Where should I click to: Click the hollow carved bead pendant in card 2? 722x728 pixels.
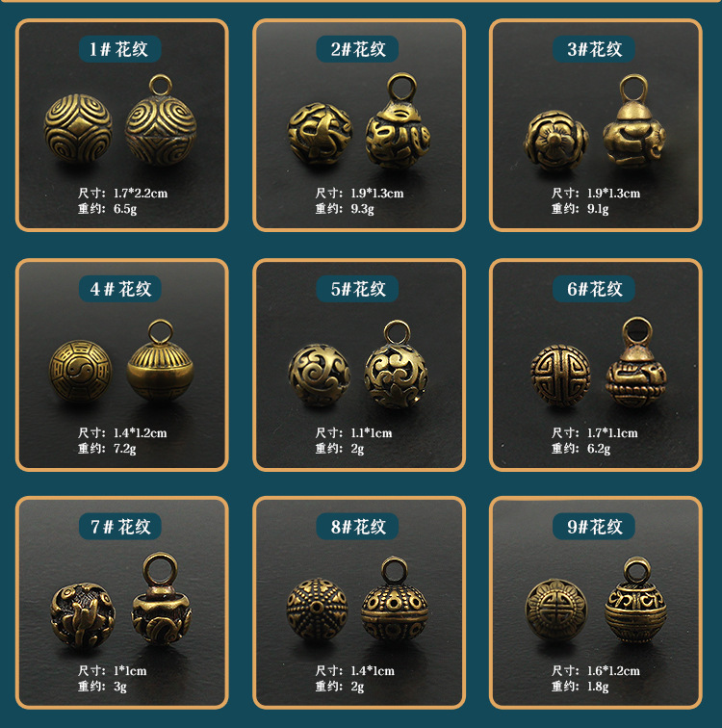tap(398, 121)
